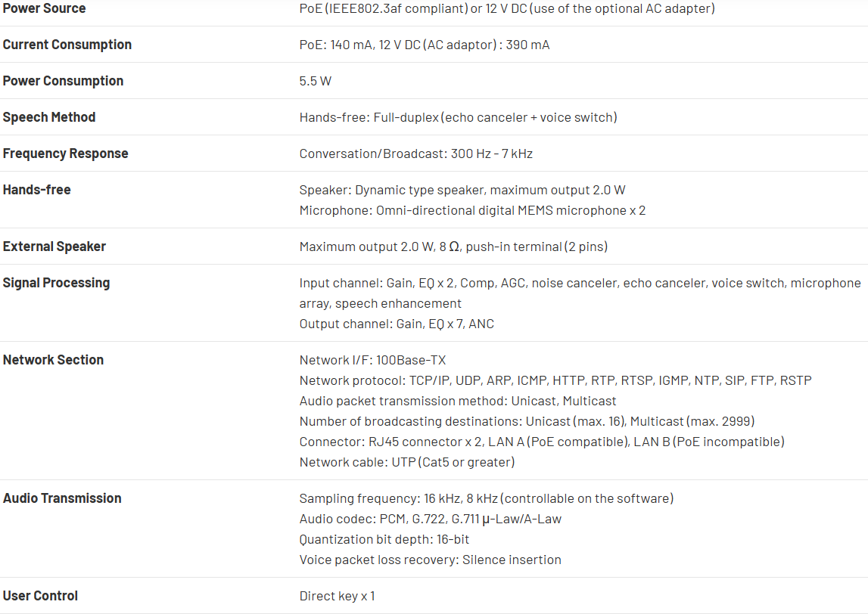Click the Full-duplex echo canceler text
868x614 pixels.
(458, 117)
